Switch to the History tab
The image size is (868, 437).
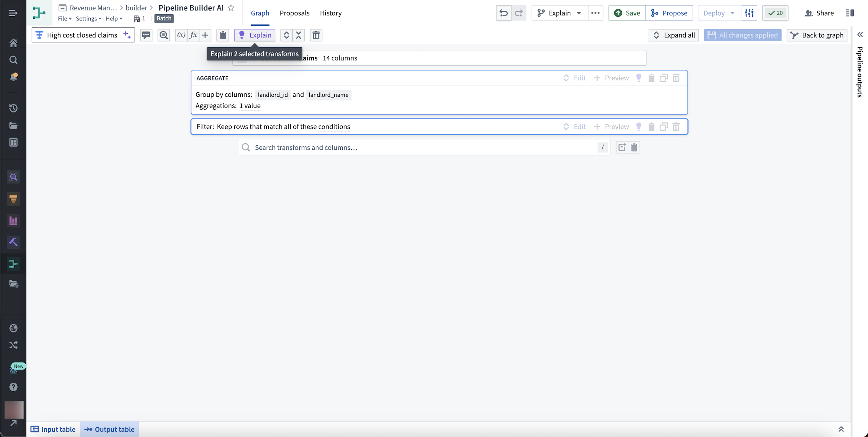331,13
